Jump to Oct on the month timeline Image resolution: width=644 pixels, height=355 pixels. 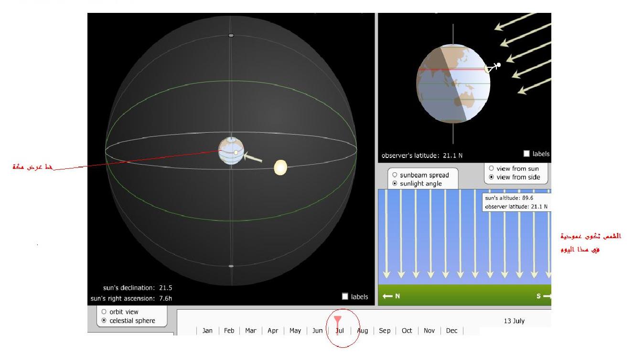(407, 331)
